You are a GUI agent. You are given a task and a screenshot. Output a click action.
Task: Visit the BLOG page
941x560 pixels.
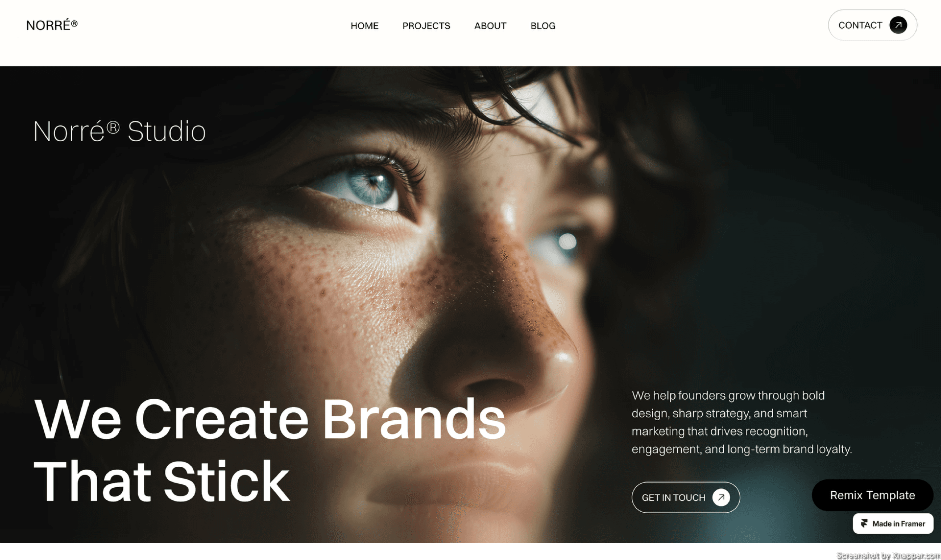coord(543,26)
